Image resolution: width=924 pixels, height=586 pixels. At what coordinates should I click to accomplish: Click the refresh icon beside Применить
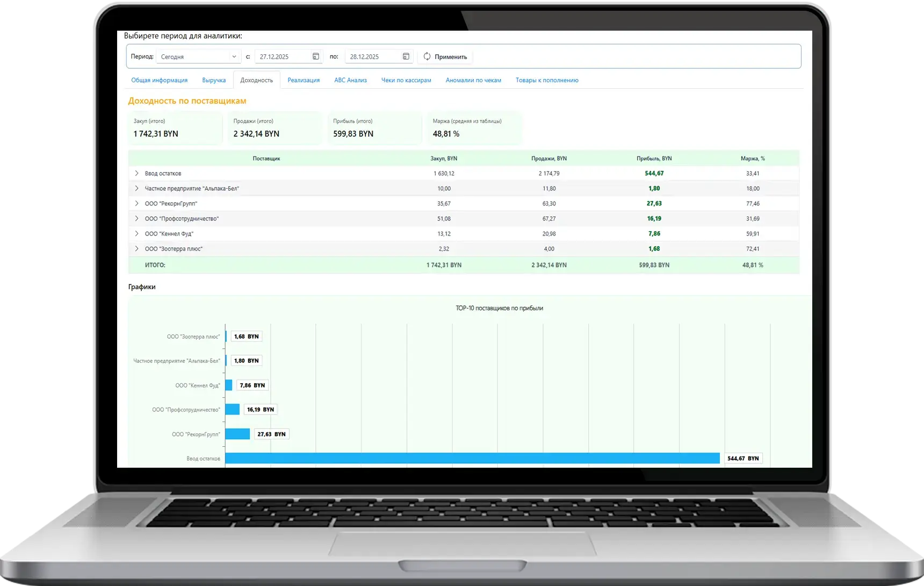[x=427, y=56]
